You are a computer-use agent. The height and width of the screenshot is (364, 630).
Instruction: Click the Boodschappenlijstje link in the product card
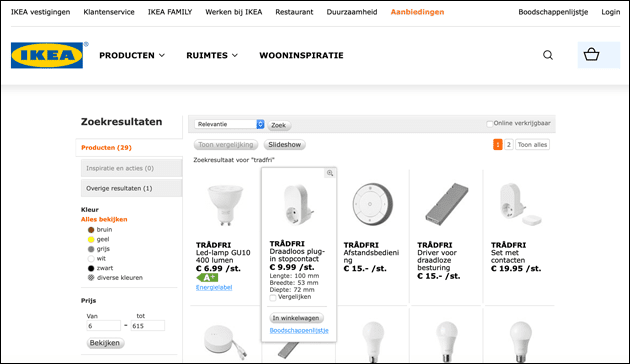(x=299, y=331)
